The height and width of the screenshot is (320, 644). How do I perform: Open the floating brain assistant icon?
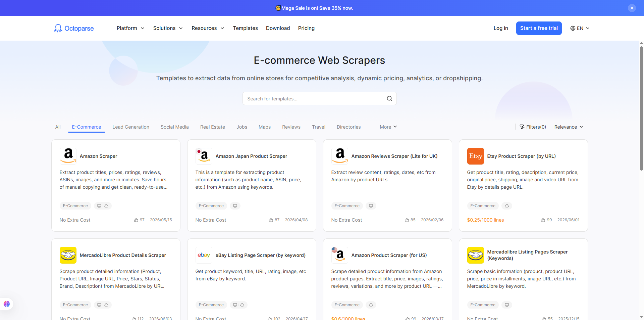(x=7, y=304)
